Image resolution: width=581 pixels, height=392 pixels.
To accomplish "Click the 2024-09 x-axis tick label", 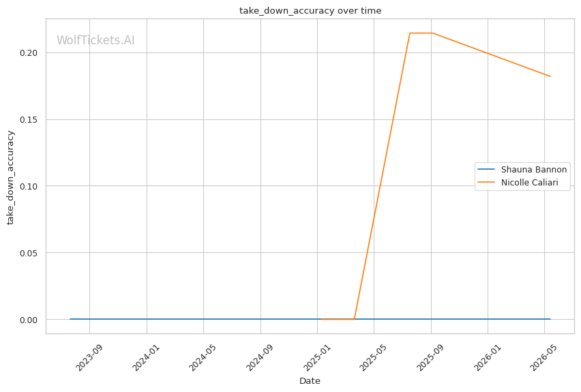I will 260,357.
